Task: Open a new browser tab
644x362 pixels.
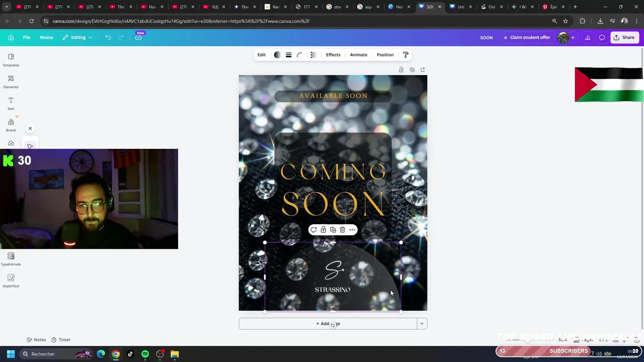Action: point(575,7)
